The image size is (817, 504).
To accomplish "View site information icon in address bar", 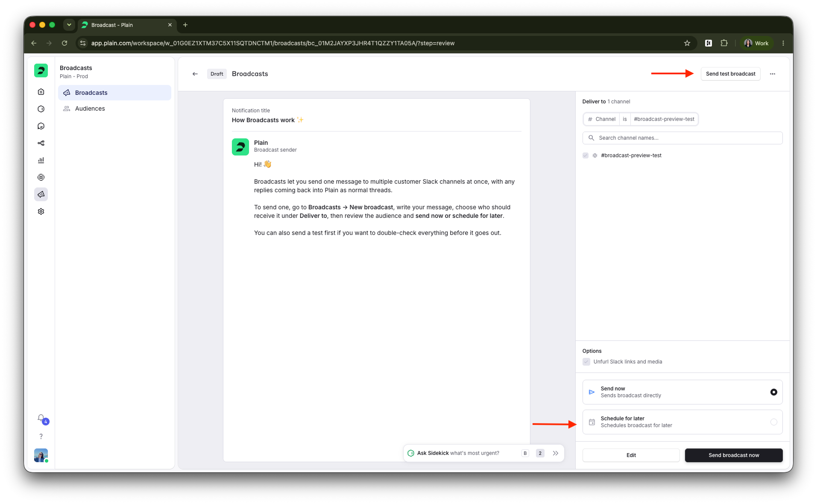I will coord(83,43).
